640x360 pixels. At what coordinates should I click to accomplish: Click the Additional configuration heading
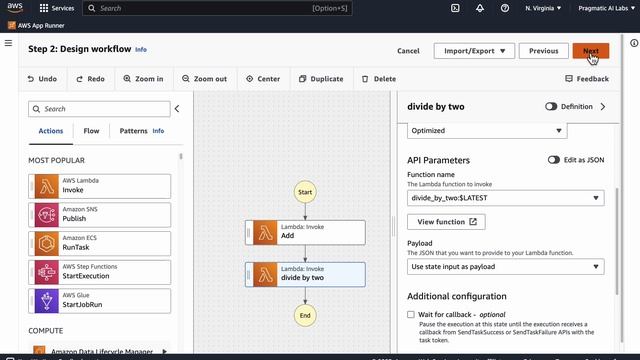click(x=457, y=296)
